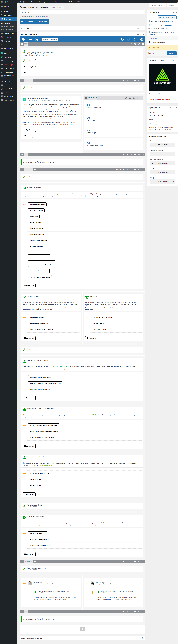The height and width of the screenshot is (644, 178).
Task: Click SEO-оптимизация icon block
Action: pyautogui.click(x=24, y=297)
